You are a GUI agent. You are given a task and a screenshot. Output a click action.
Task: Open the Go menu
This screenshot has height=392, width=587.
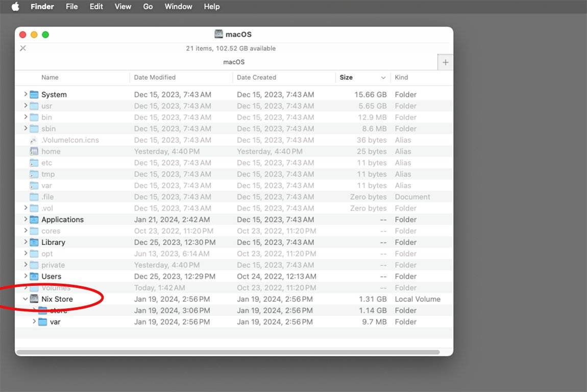[x=148, y=7]
